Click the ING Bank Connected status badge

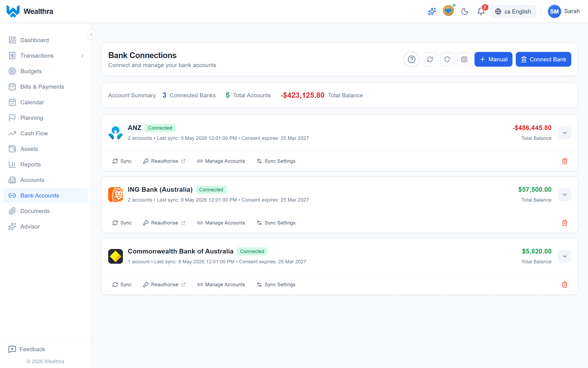211,190
